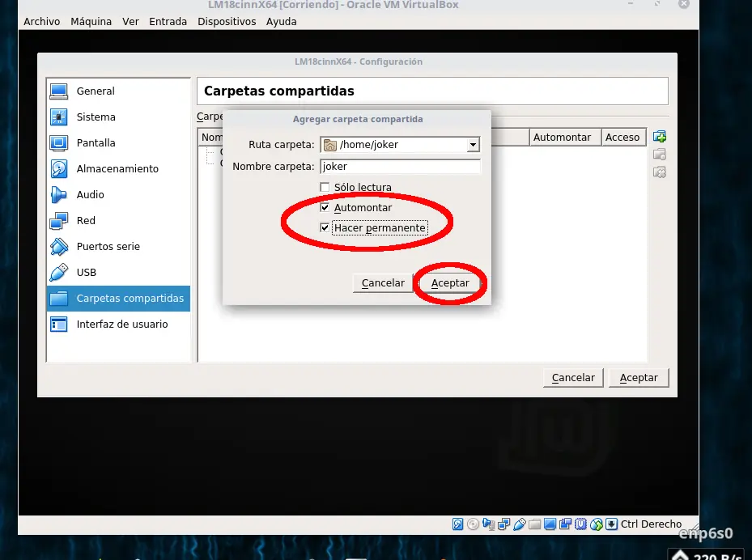
Task: Click the Add new shared folder icon
Action: point(659,137)
